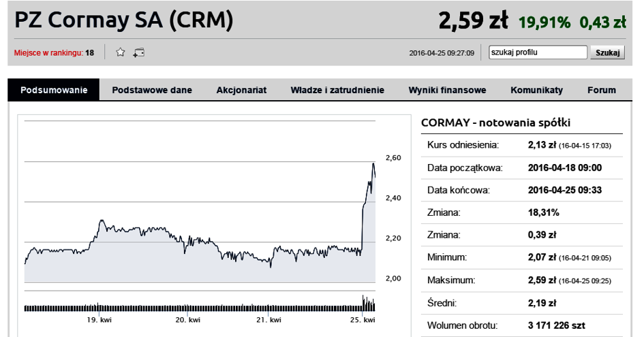644x337 pixels.
Task: View the Wyniki finansowe tab
Action: (447, 90)
